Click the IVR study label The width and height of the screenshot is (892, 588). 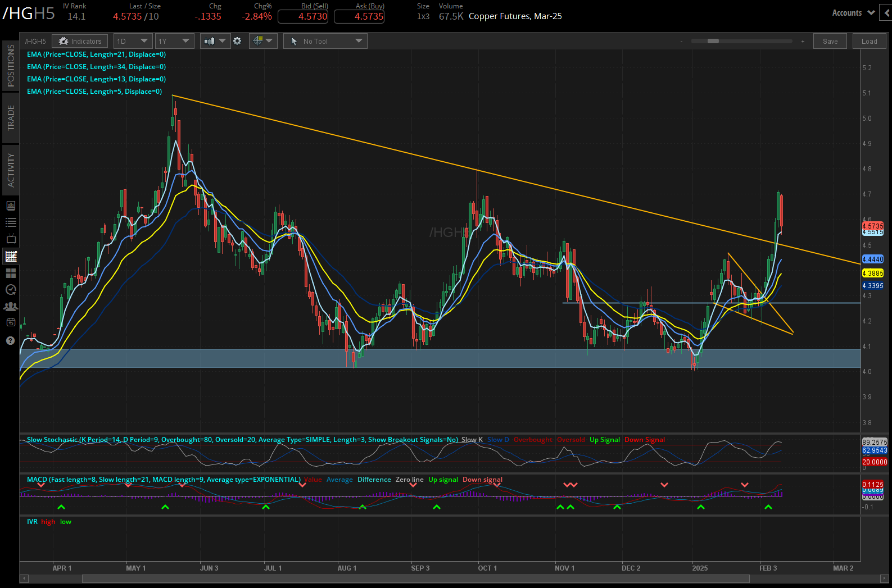[32, 522]
